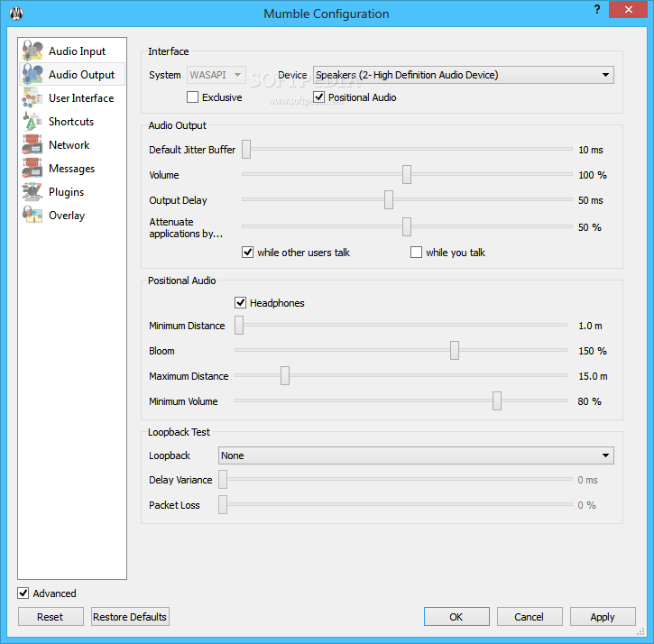This screenshot has width=654, height=644.
Task: Toggle the Headphones checkbox
Action: pos(240,303)
